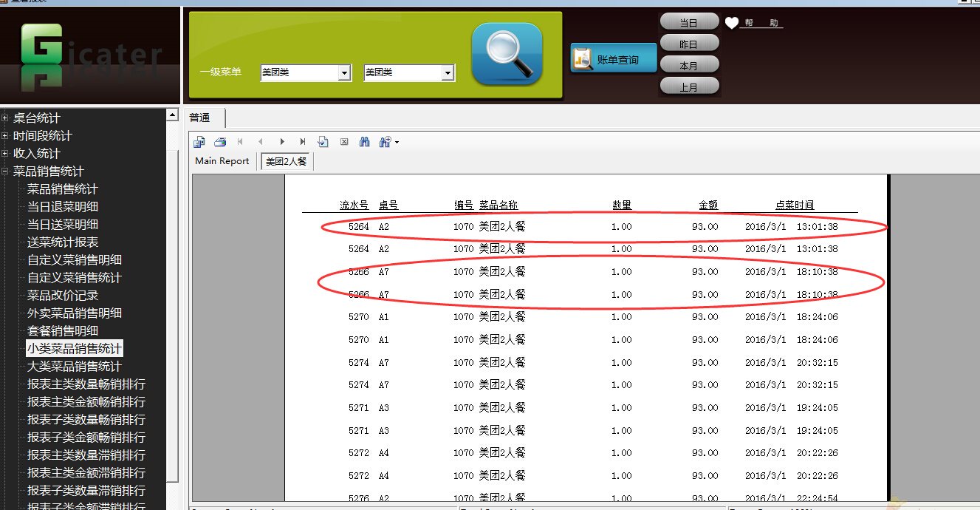Screen dimensions: 980x510
Task: Click the 一级菜单 label
Action: pos(220,72)
